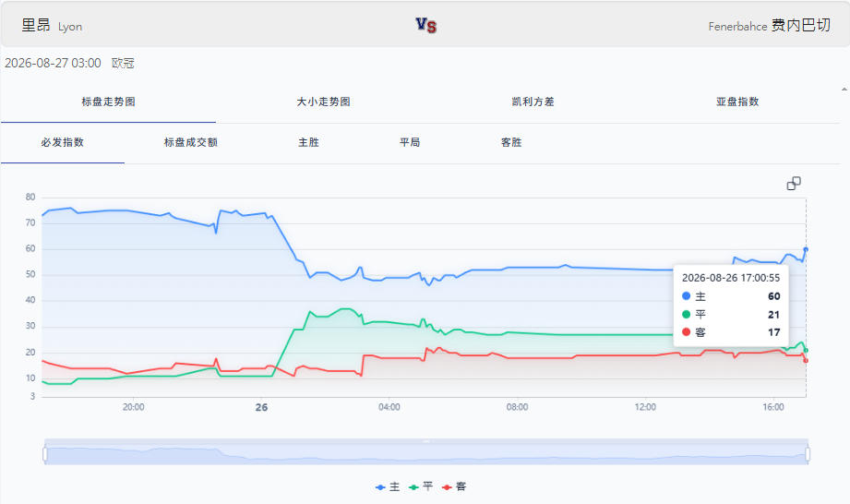Click the match date 2026-08-27 03:00
Image resolution: width=850 pixels, height=504 pixels.
53,63
